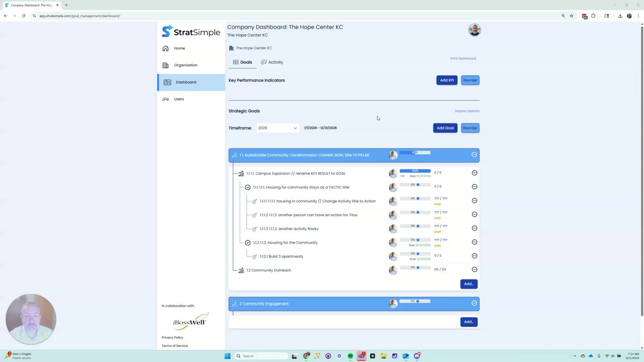Viewport: 644px width, 362px height.
Task: Click owner avatar on Campus Expansion row
Action: [393, 173]
